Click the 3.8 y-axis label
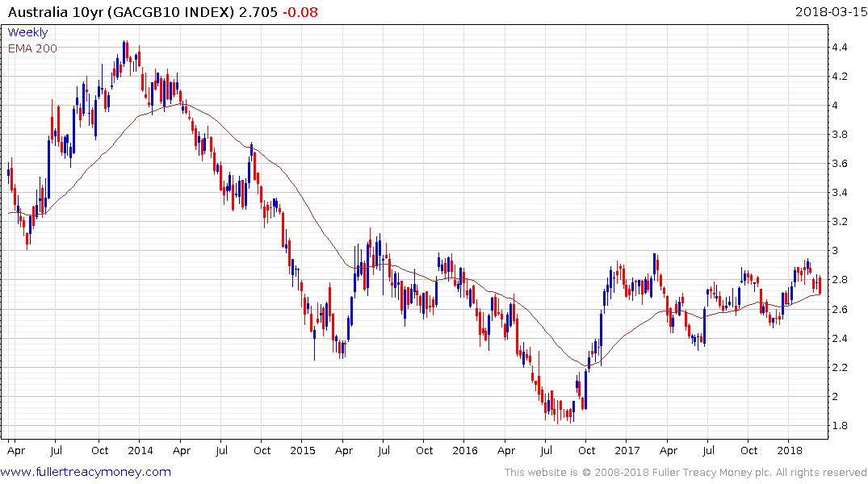This screenshot has width=868, height=484. click(x=839, y=135)
